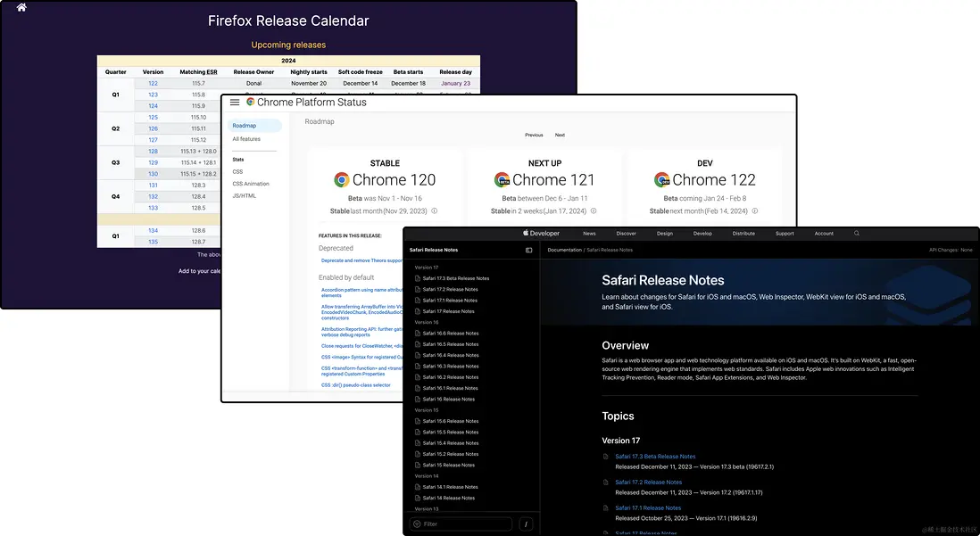Open Safari 15.6 Release Notes in sidebar
This screenshot has height=536, width=980.
tap(450, 421)
